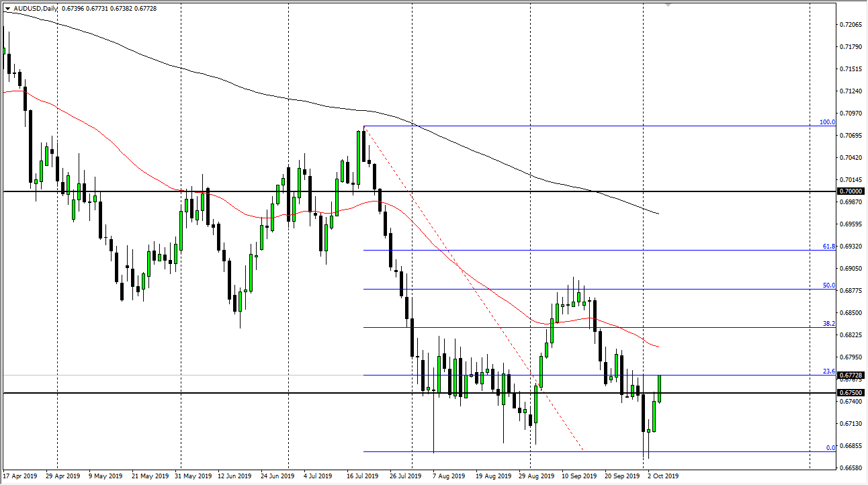Click the 0.69595 price scale value

click(x=851, y=224)
